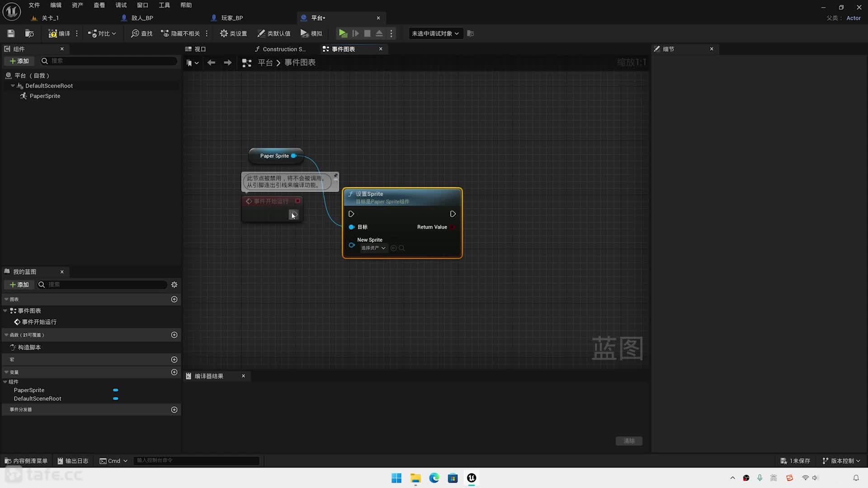Viewport: 868px width, 488px height.
Task: Click 添加 in components panel
Action: pyautogui.click(x=19, y=61)
